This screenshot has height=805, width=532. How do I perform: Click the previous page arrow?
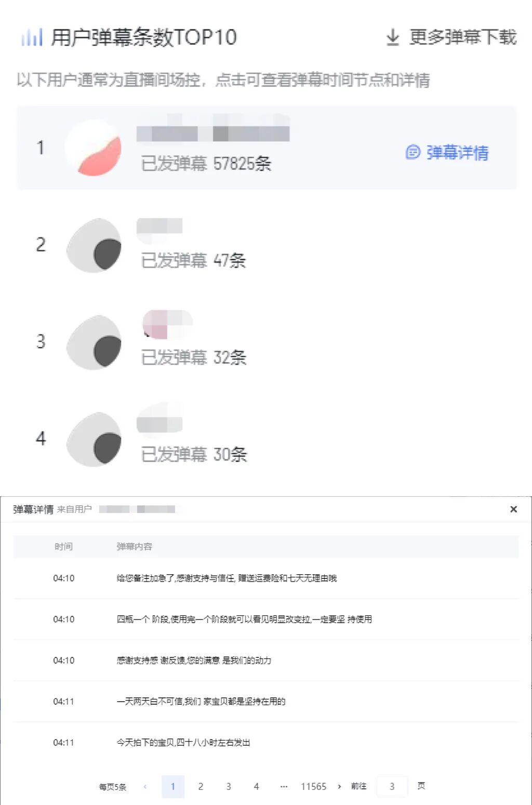pyautogui.click(x=145, y=786)
